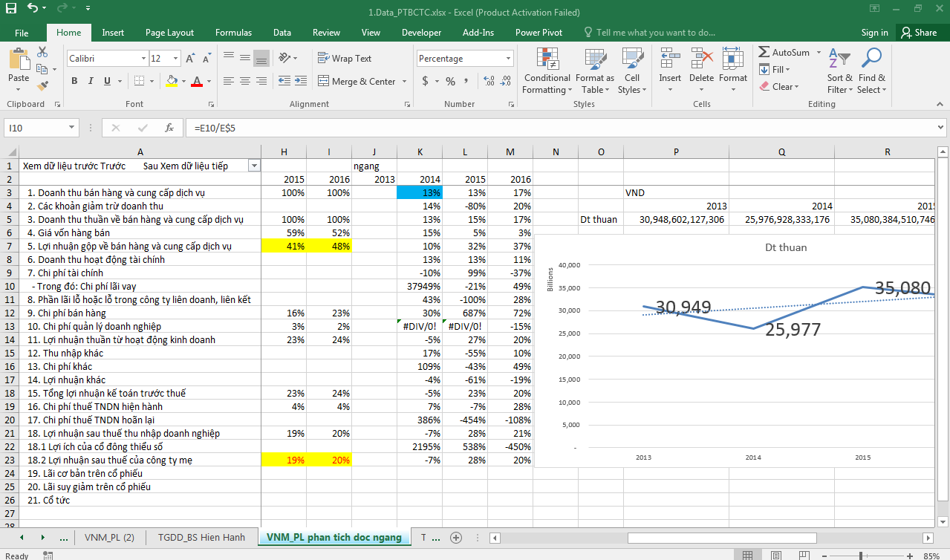Toggle Underline formatting

pyautogui.click(x=105, y=81)
